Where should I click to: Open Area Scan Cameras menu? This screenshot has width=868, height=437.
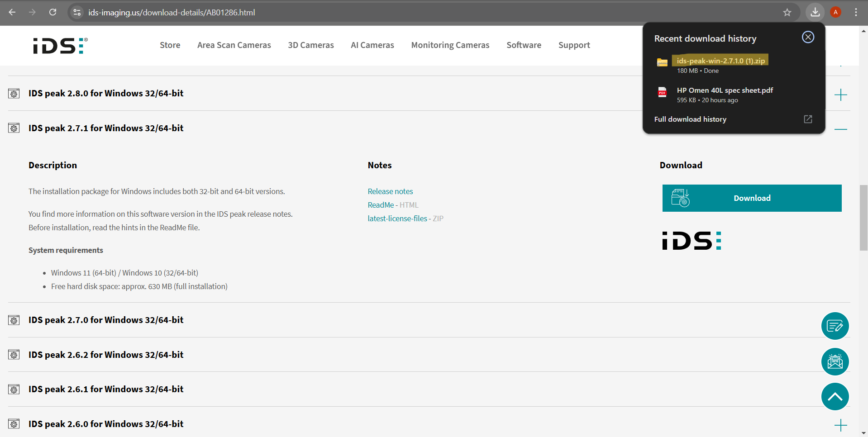pos(234,45)
